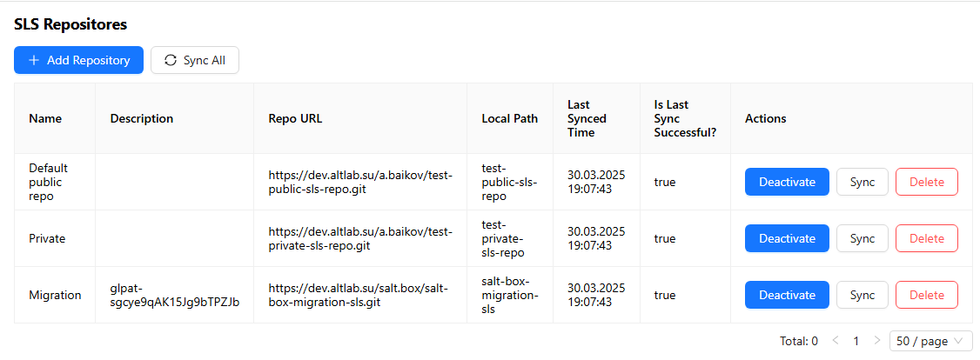Delete the Private repository

click(x=927, y=238)
